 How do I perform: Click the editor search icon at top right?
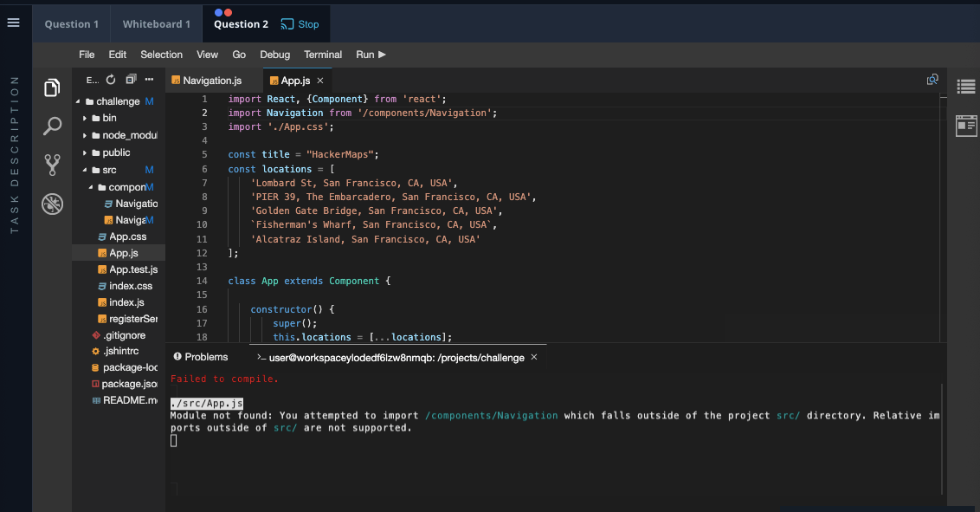(932, 80)
